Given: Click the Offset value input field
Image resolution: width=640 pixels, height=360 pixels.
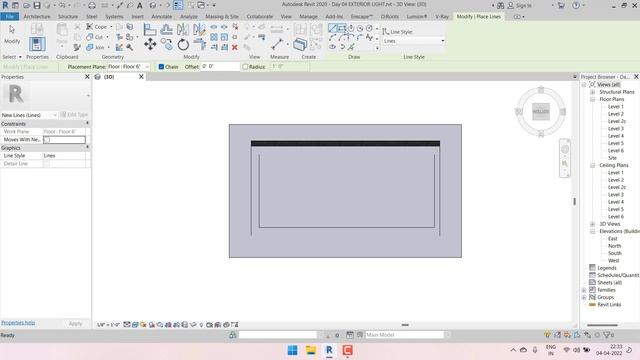Looking at the screenshot, I should 220,67.
